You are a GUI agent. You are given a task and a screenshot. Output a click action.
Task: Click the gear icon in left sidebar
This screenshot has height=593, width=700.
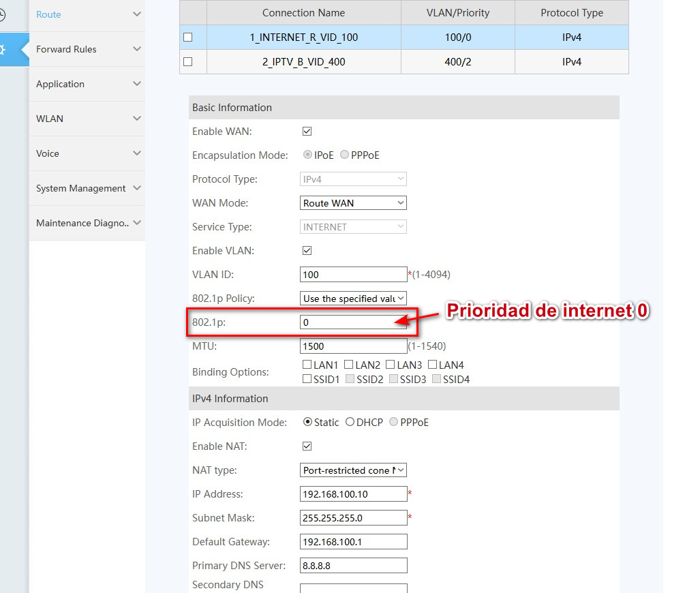3,50
